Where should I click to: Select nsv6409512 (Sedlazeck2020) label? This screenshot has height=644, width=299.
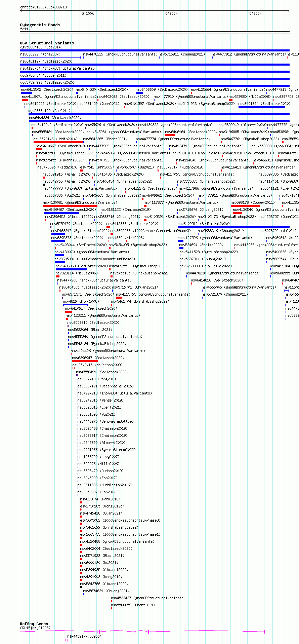(204, 224)
